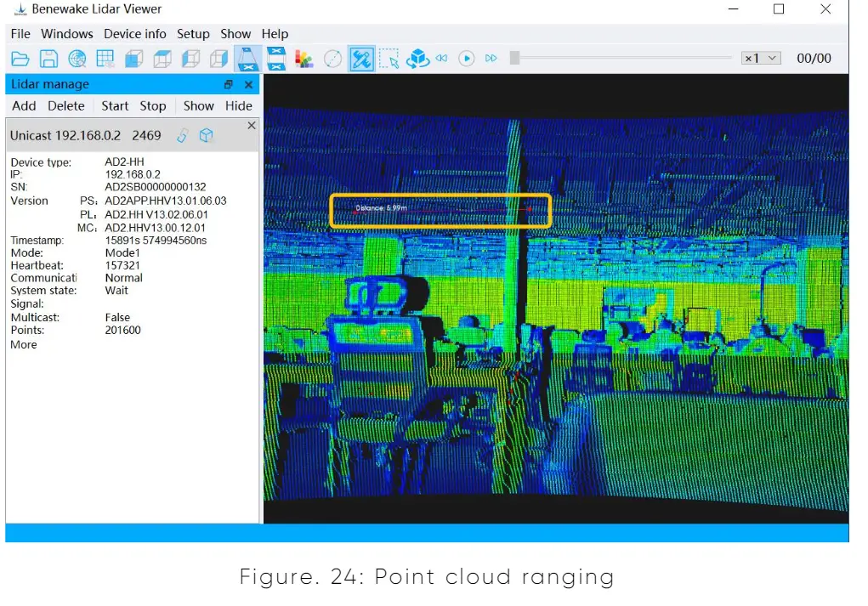Open the Windows menu
This screenshot has height=606, width=868.
click(67, 34)
